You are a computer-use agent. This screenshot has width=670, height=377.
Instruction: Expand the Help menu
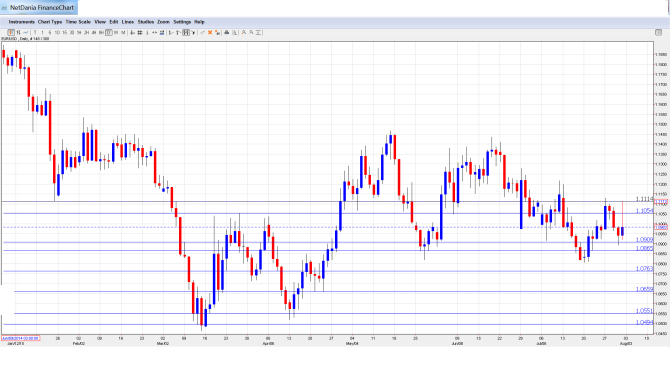click(x=199, y=22)
